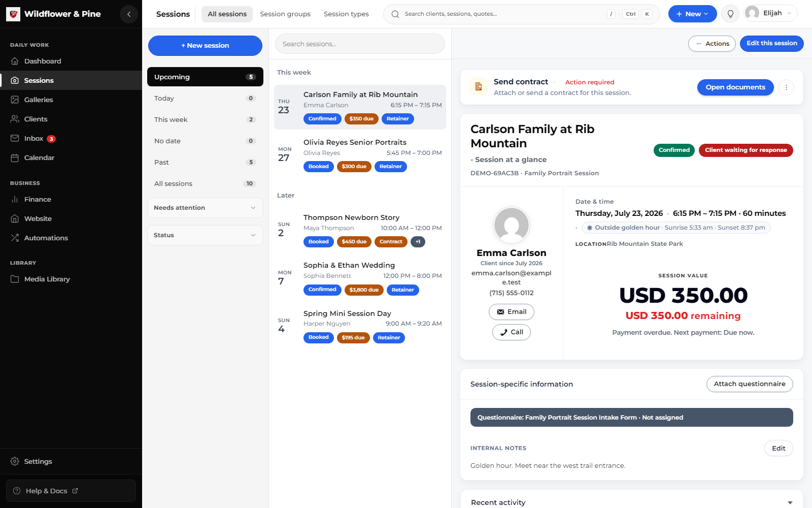
Task: Click the Contract tag on Thompson Newborn Story
Action: click(x=391, y=242)
